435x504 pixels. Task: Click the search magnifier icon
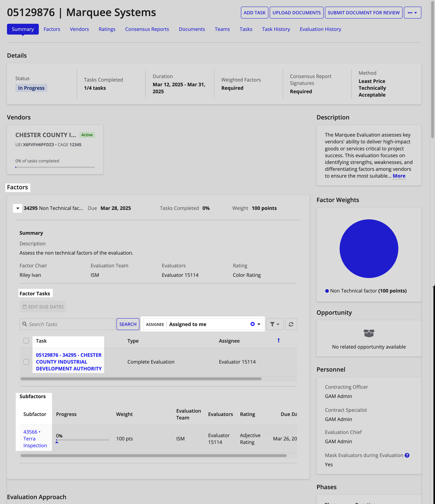pos(25,324)
